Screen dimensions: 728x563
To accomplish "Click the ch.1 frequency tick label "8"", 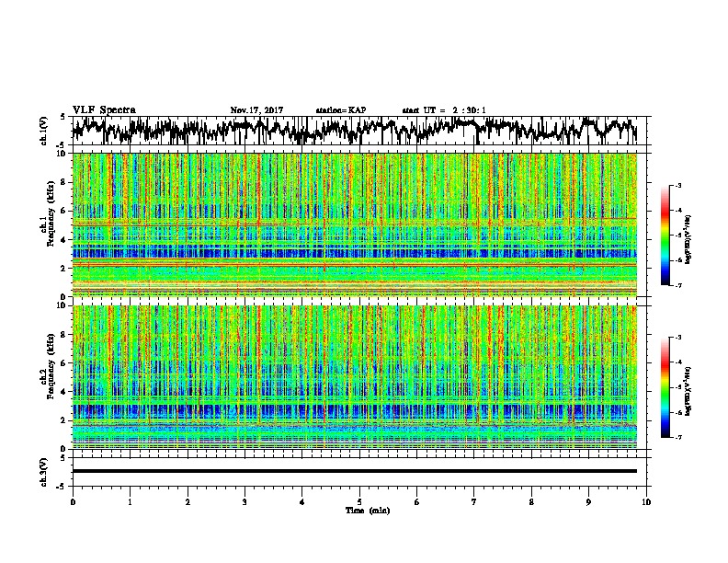I will [x=64, y=182].
